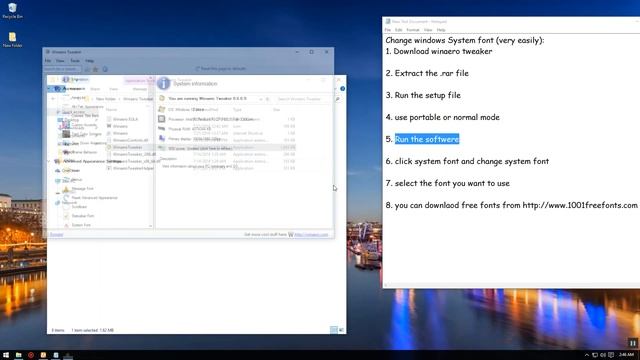Click the bookmark star icon in Winaero Tweaker

click(x=96, y=69)
